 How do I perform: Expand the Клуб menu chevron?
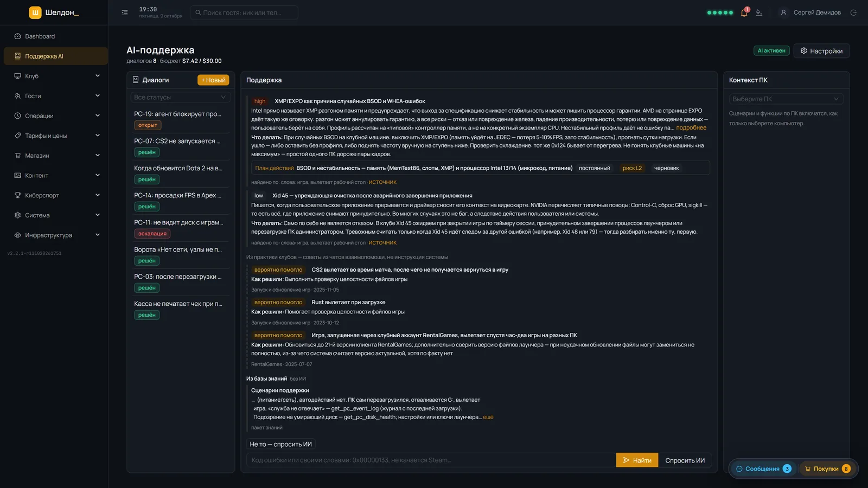click(98, 76)
